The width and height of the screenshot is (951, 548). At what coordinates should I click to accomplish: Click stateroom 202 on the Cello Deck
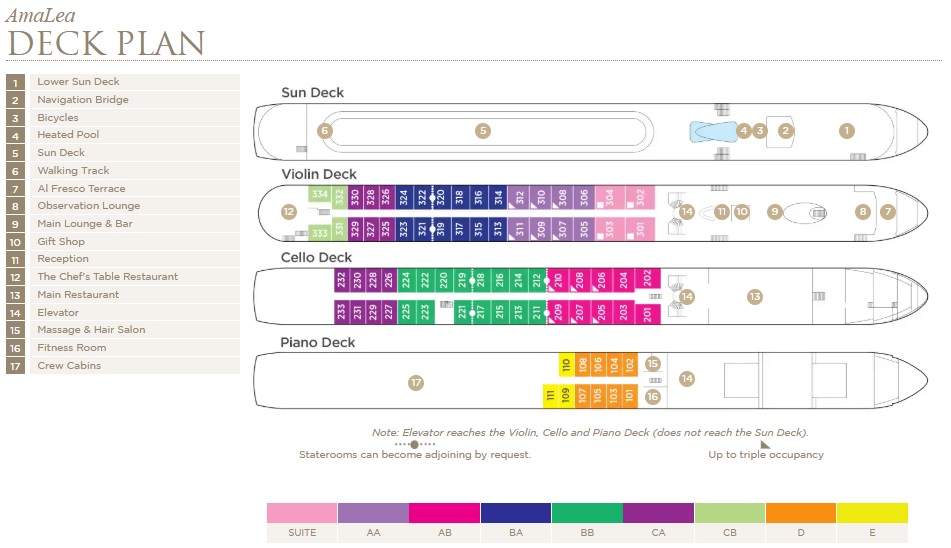pyautogui.click(x=647, y=278)
